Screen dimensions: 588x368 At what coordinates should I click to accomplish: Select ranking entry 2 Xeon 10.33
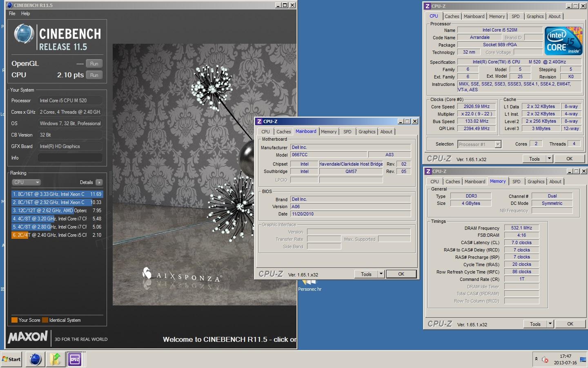coord(57,202)
